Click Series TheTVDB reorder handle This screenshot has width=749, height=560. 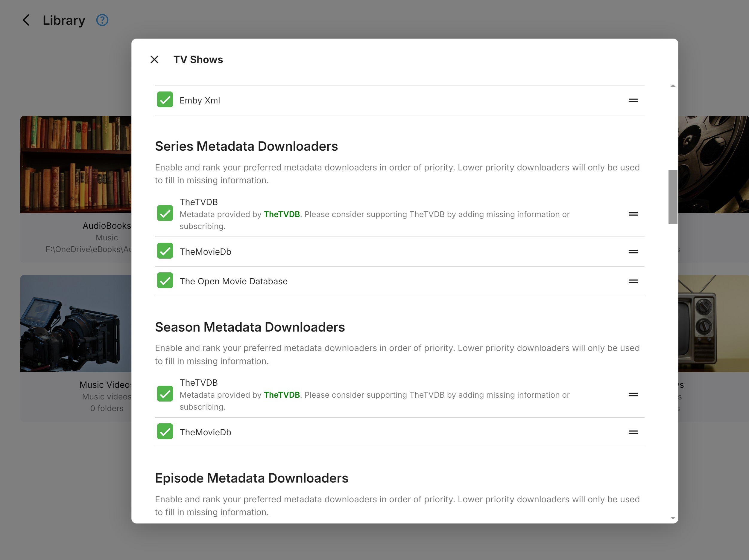(633, 214)
